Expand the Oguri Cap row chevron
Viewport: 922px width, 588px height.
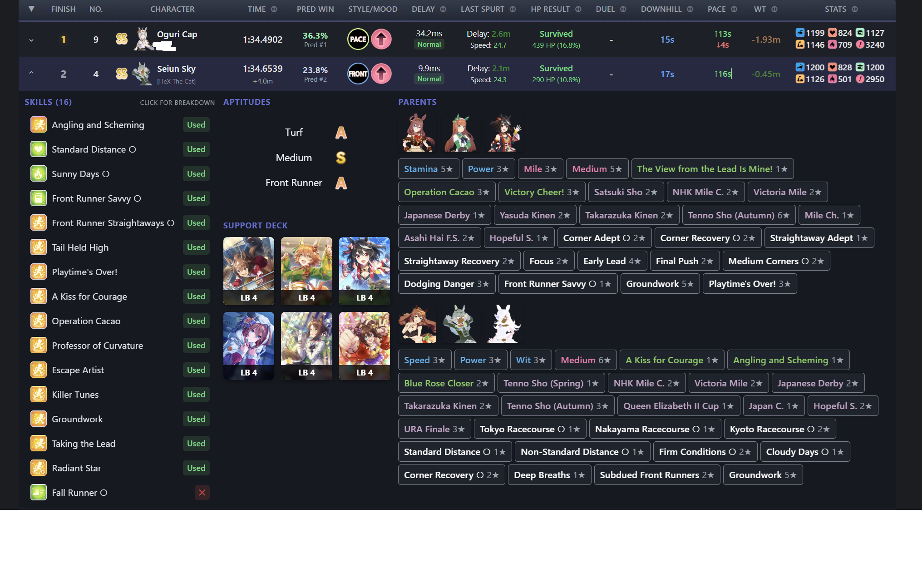[x=31, y=40]
